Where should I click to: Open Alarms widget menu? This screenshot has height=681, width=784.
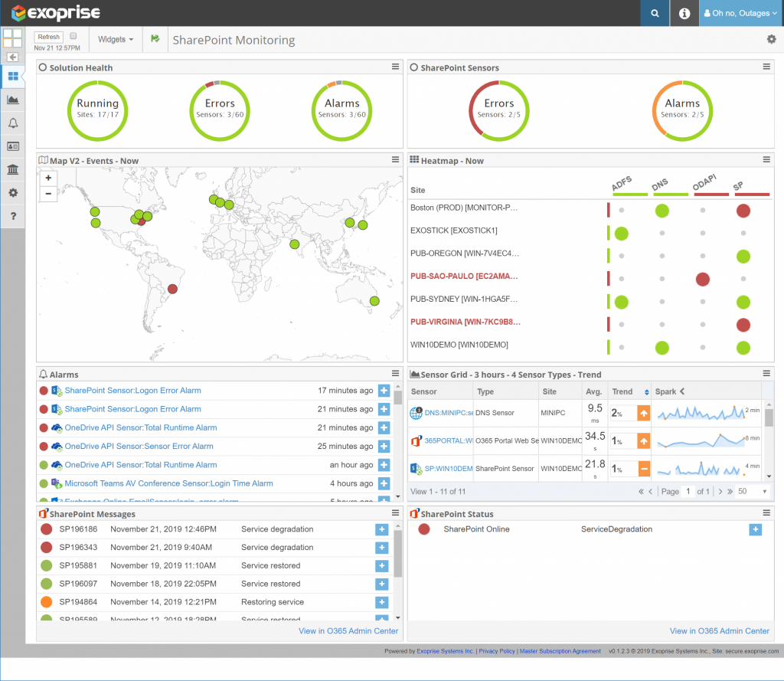pyautogui.click(x=395, y=373)
